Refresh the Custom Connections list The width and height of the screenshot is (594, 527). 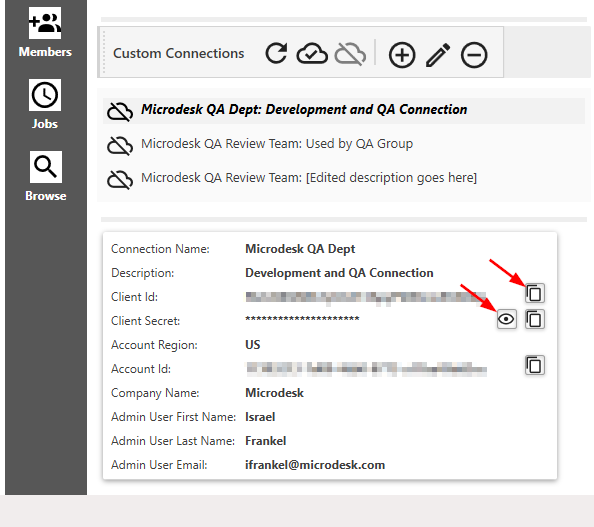[276, 53]
